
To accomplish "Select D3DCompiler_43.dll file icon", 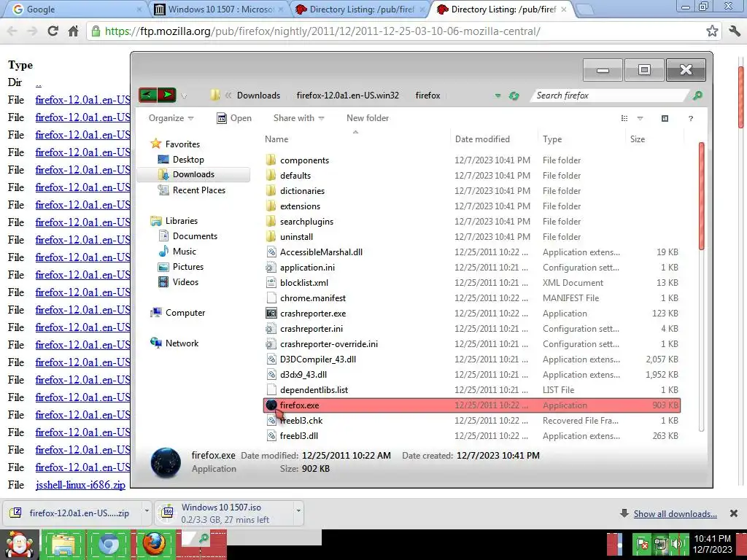I will point(271,359).
